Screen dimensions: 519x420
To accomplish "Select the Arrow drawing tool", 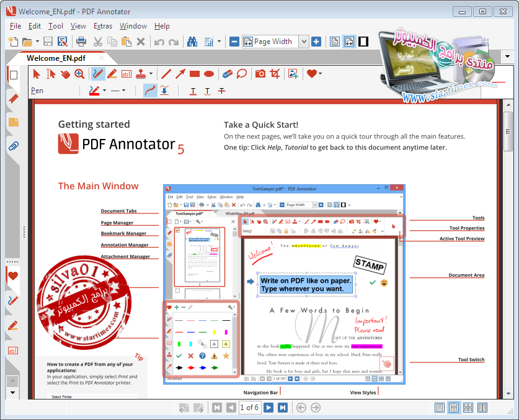I will click(x=180, y=73).
